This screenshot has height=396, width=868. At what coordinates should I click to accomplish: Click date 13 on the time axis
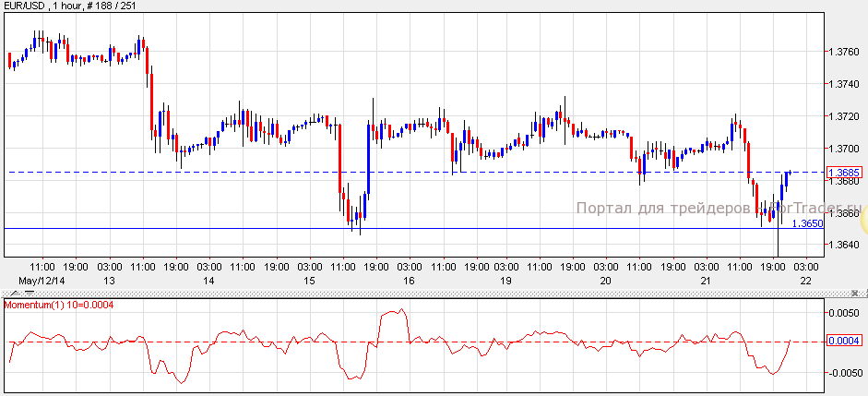[109, 280]
